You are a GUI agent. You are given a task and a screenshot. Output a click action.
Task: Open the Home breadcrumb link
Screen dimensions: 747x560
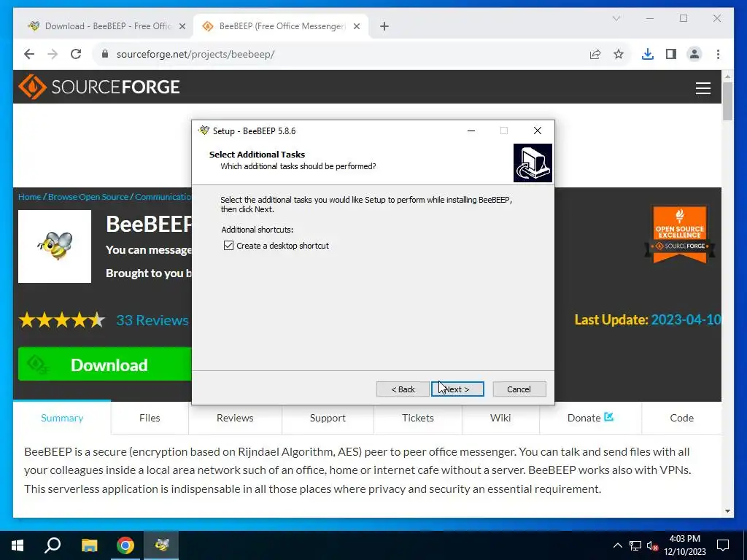29,197
